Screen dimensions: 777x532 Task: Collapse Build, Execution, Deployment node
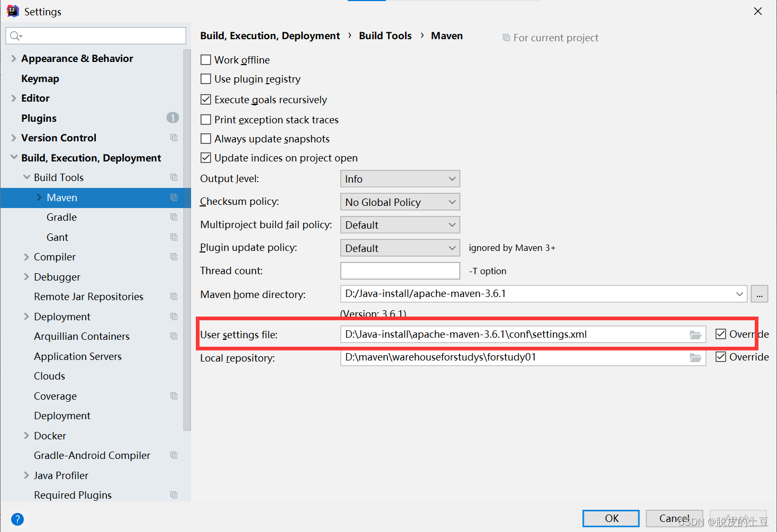14,158
